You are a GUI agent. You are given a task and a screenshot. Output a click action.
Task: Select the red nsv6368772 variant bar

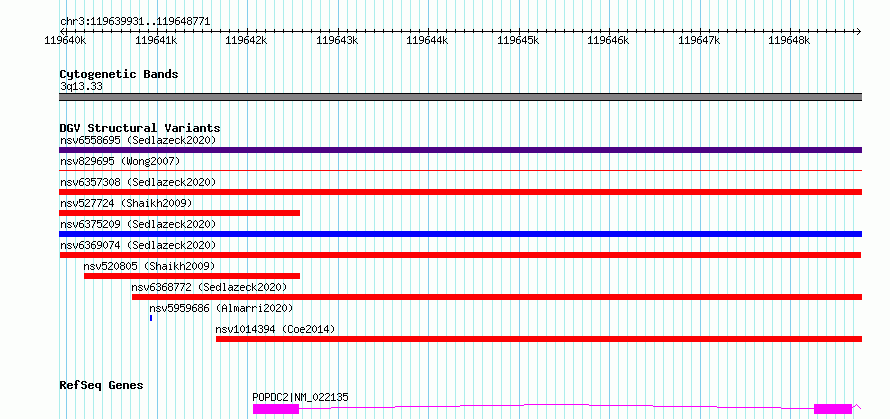[x=497, y=297]
